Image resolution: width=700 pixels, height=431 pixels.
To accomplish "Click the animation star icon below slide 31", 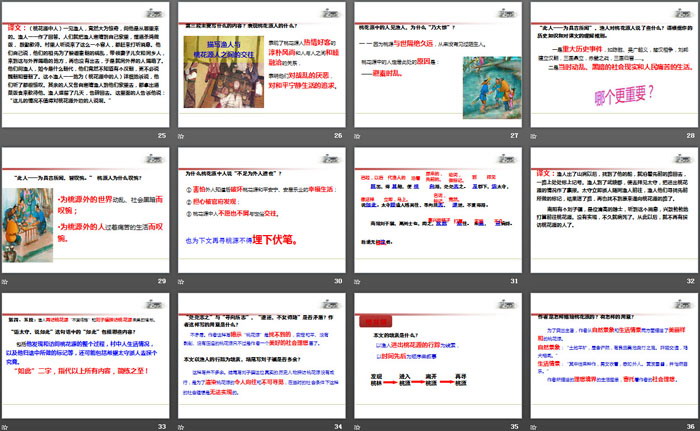I will pos(359,281).
